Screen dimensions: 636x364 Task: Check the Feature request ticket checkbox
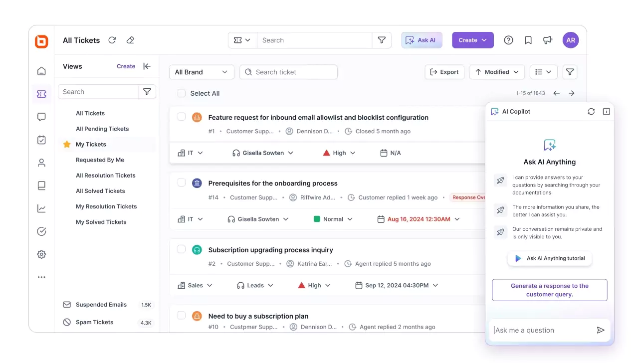(x=181, y=117)
